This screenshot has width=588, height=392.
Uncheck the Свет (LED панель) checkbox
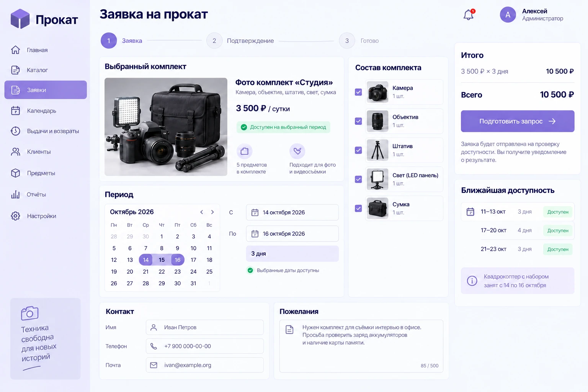pyautogui.click(x=358, y=179)
